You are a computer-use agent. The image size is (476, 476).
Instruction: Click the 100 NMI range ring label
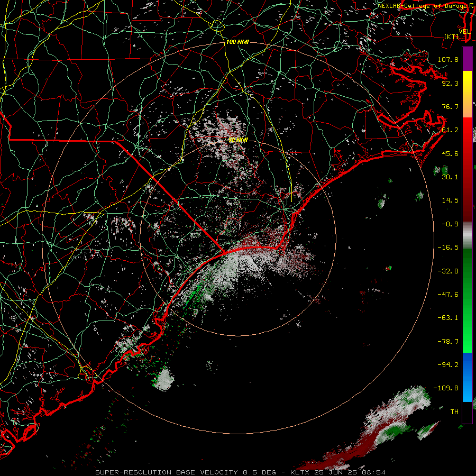click(237, 42)
